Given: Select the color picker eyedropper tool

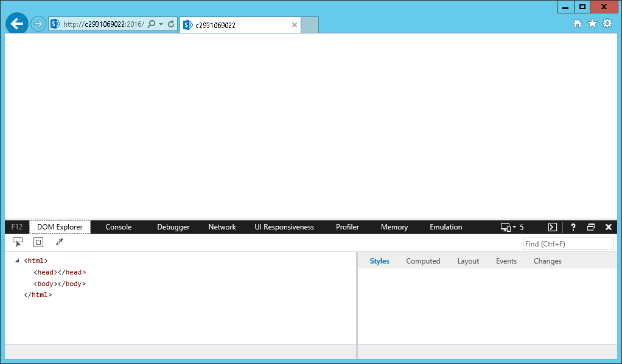Looking at the screenshot, I should pyautogui.click(x=59, y=242).
